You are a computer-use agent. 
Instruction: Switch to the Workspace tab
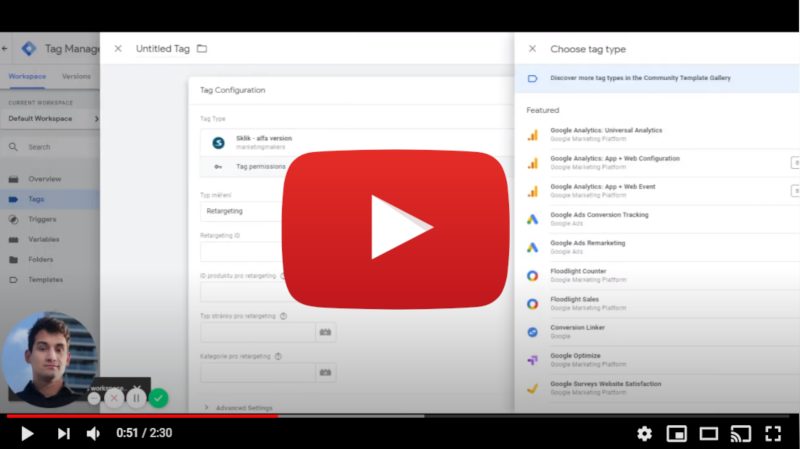(27, 76)
